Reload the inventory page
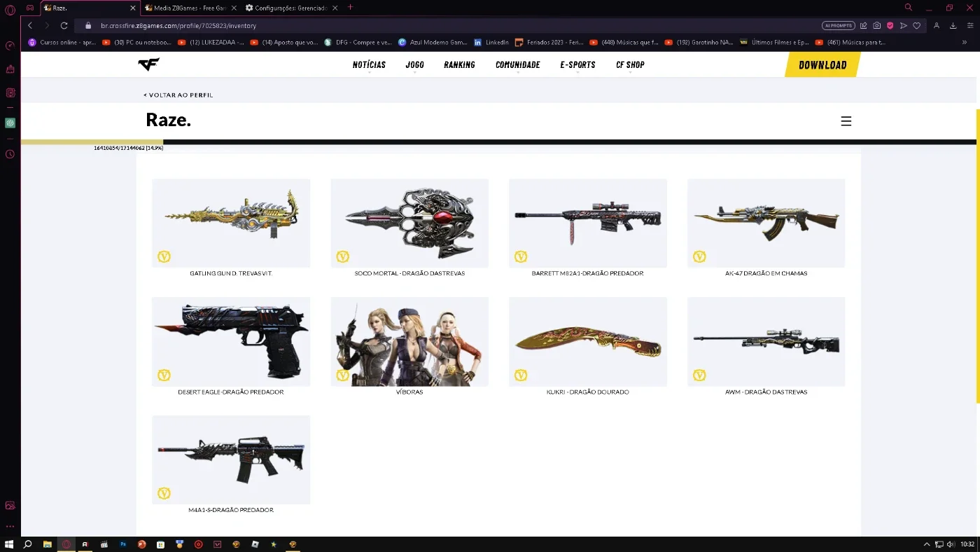 (64, 25)
